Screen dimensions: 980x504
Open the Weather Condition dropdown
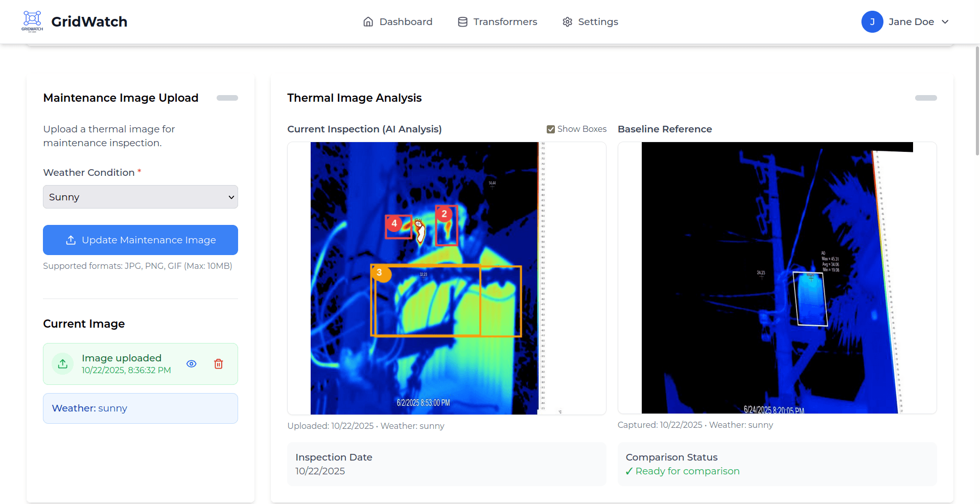(x=141, y=197)
